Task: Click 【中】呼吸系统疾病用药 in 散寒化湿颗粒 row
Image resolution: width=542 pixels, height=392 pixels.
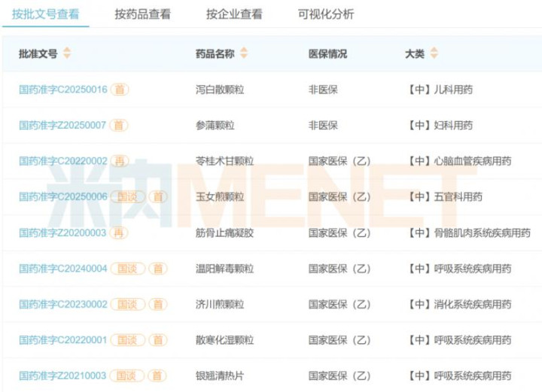Action: tap(458, 340)
